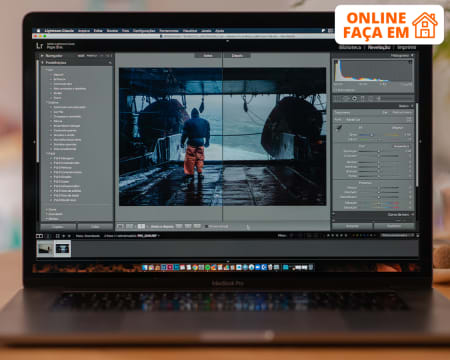Switch to the Biblioteca module
Image resolution: width=450 pixels, height=360 pixels.
point(350,47)
